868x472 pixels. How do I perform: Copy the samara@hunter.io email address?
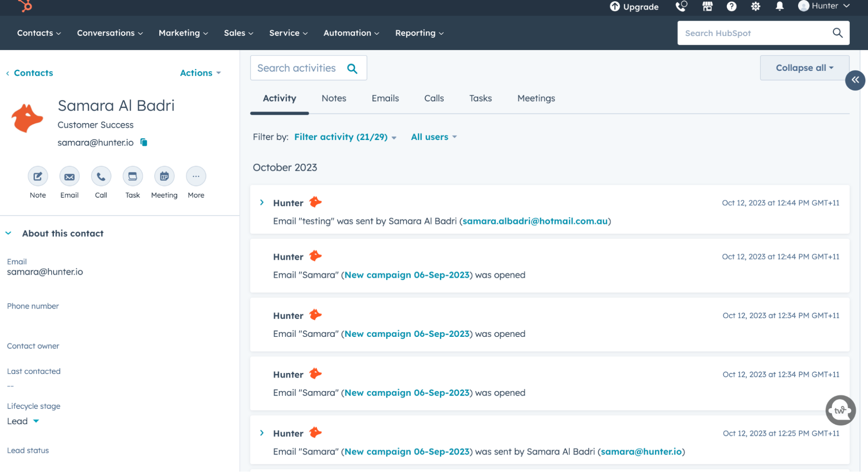pos(144,142)
